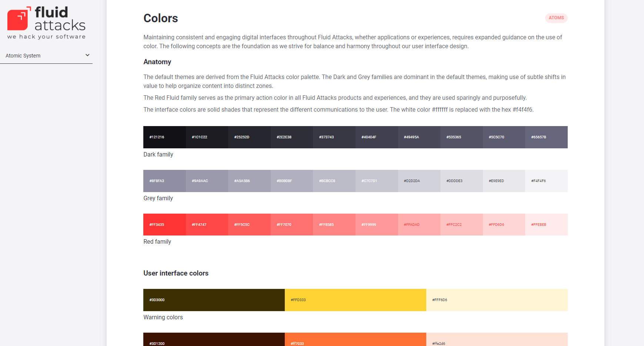Click the Colors page heading
This screenshot has height=346, width=644.
(x=161, y=18)
